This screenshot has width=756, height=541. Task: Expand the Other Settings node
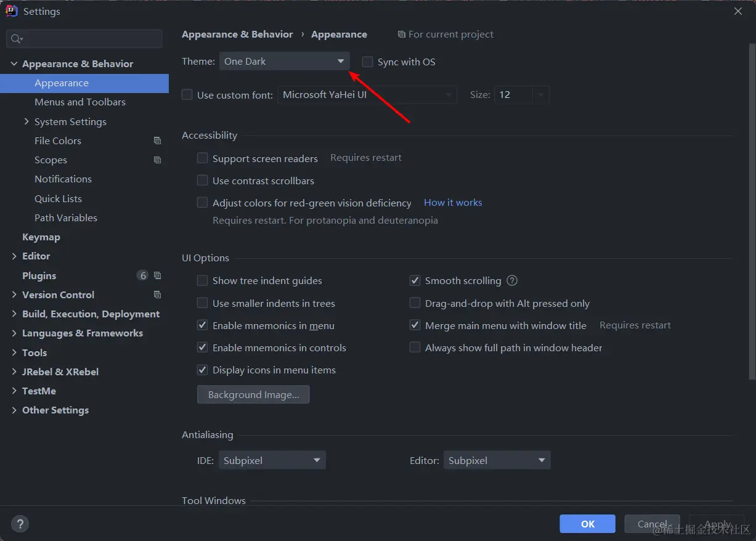coord(14,410)
